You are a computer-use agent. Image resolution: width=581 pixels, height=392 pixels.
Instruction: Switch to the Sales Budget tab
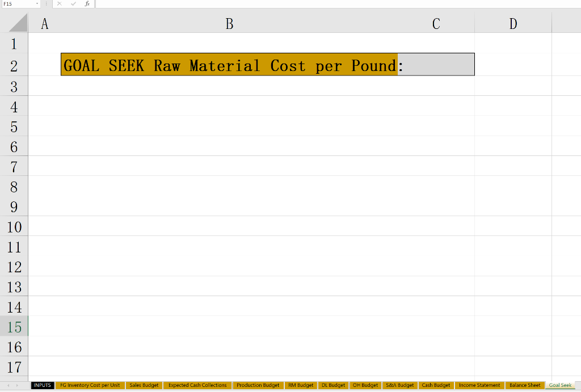144,385
